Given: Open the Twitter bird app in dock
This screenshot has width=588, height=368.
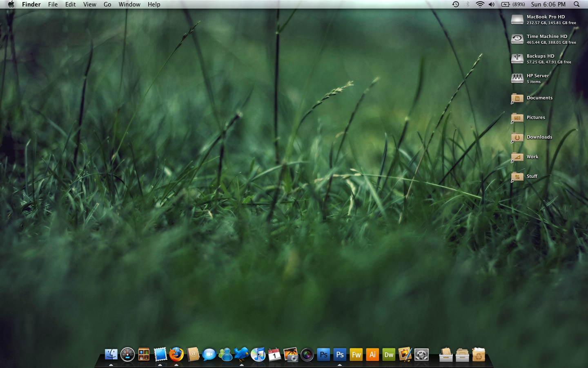Looking at the screenshot, I should click(x=242, y=354).
